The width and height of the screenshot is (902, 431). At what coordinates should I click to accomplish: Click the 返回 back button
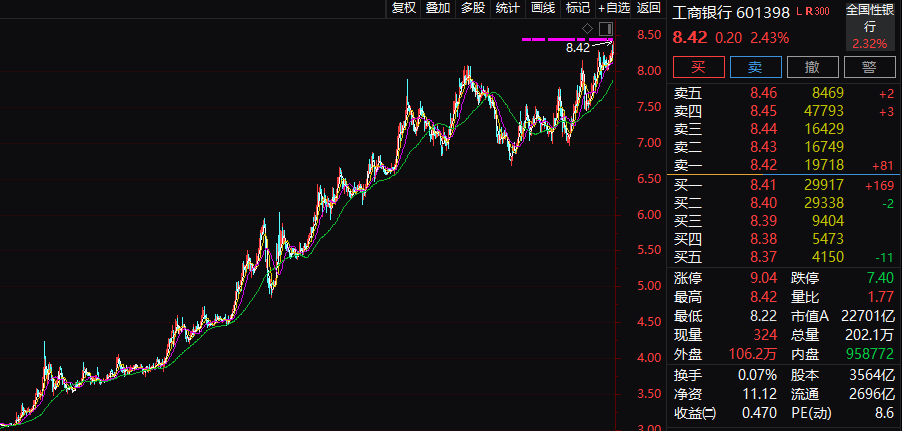pos(649,7)
